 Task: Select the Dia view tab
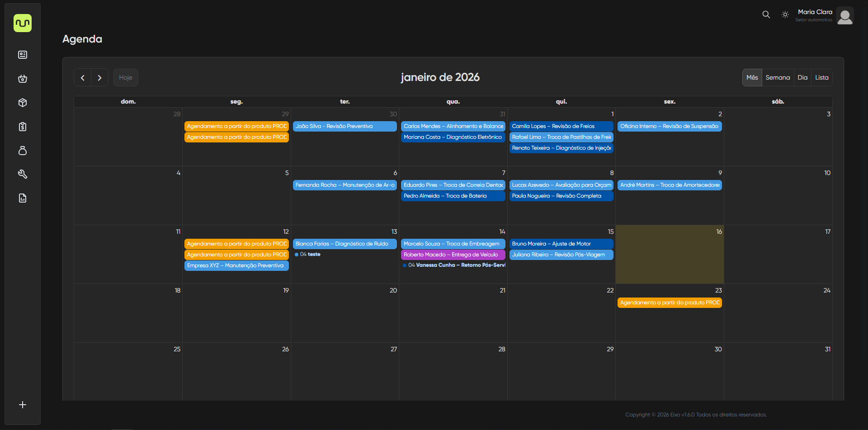tap(802, 78)
